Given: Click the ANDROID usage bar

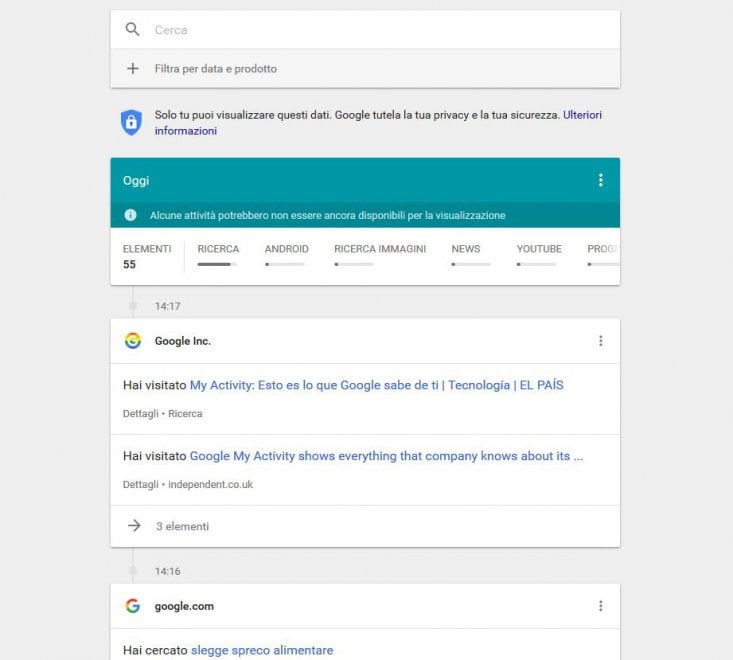Looking at the screenshot, I should coord(285,265).
